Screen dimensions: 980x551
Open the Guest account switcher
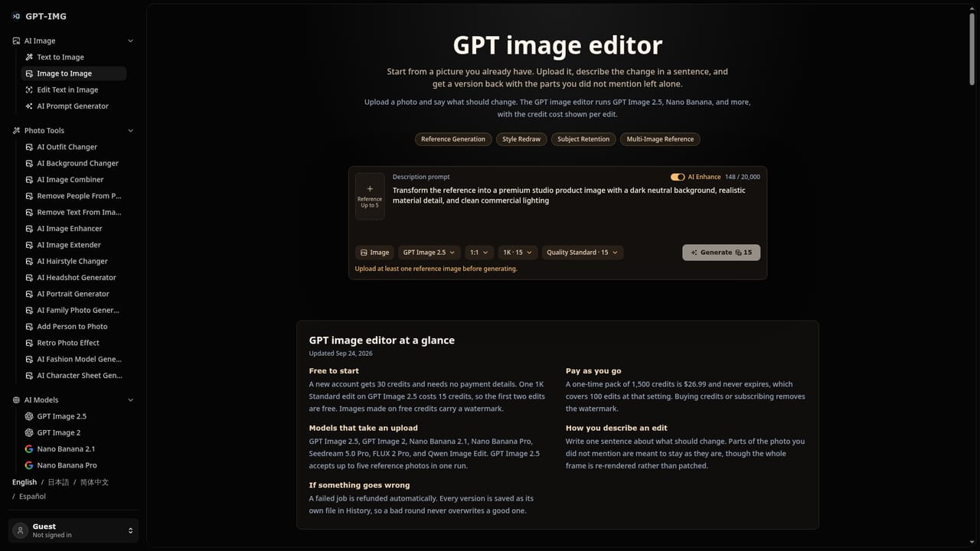coord(73,530)
